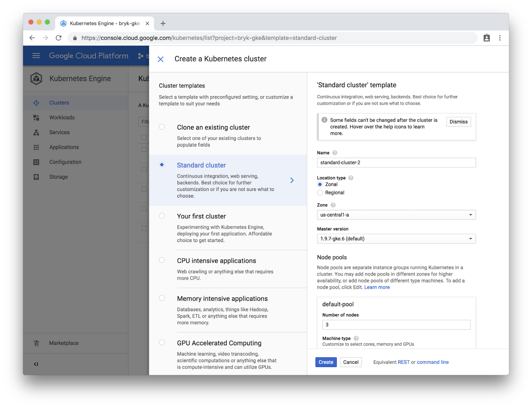
Task: Expand the Standard cluster template details
Action: tap(292, 180)
